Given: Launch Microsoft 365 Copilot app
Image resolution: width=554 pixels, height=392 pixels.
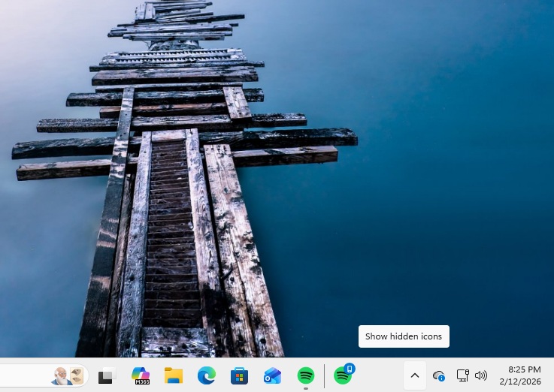Looking at the screenshot, I should point(141,375).
